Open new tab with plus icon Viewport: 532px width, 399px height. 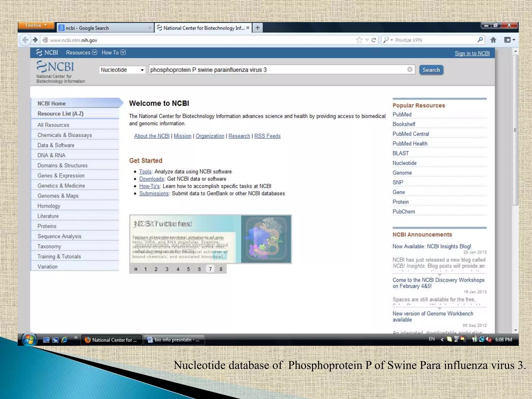pos(257,28)
